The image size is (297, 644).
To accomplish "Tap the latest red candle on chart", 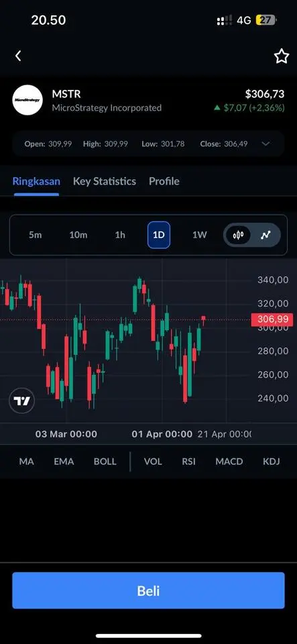I will click(x=203, y=321).
